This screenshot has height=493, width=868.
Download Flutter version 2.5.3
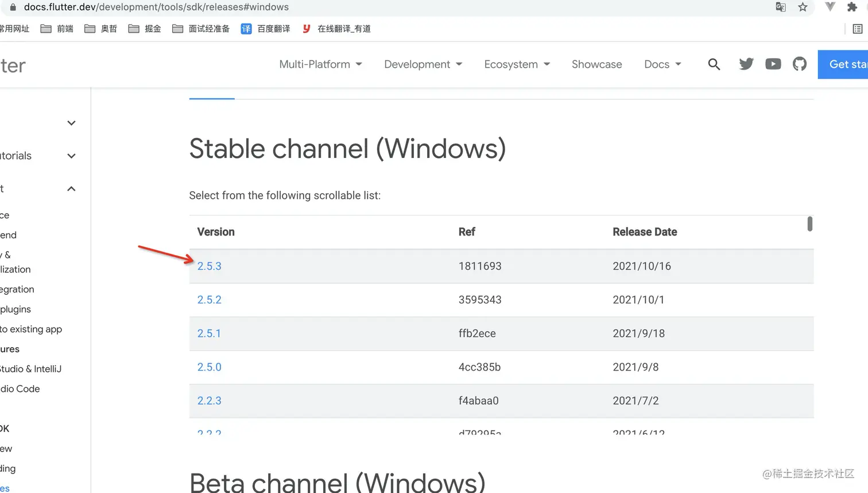click(x=209, y=266)
